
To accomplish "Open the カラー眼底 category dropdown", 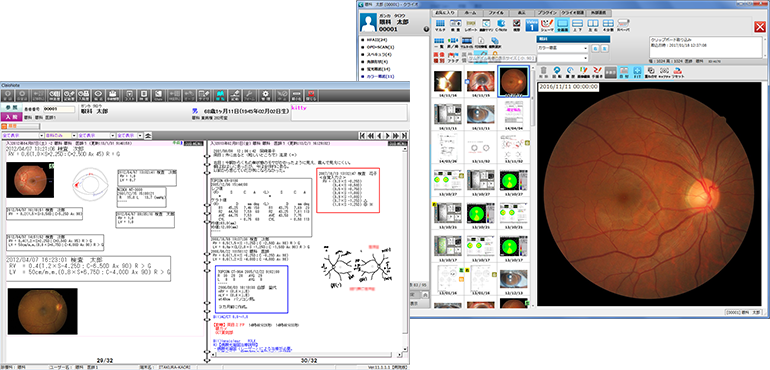I will pos(562,48).
